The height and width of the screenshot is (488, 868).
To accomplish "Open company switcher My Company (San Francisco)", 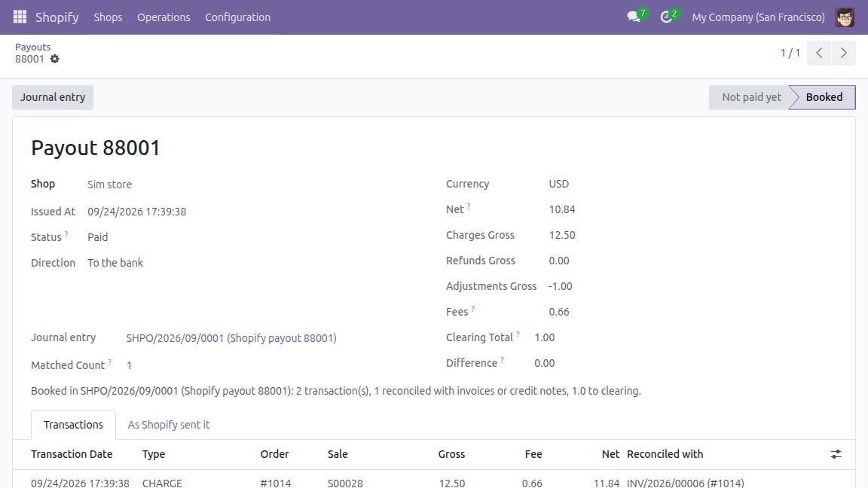I will 759,17.
